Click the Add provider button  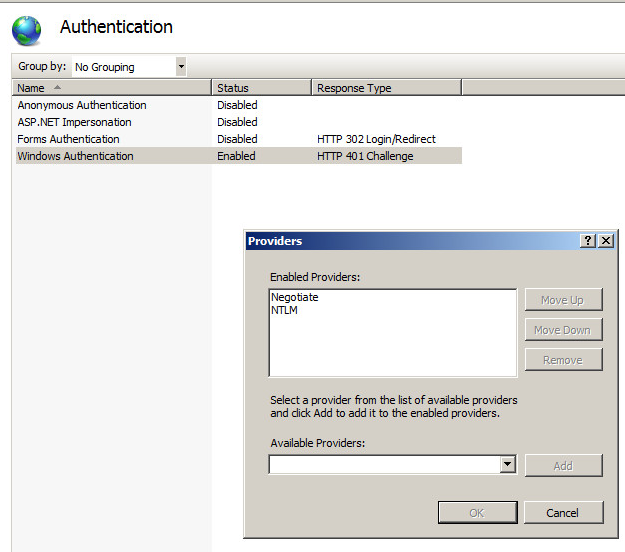[x=563, y=466]
